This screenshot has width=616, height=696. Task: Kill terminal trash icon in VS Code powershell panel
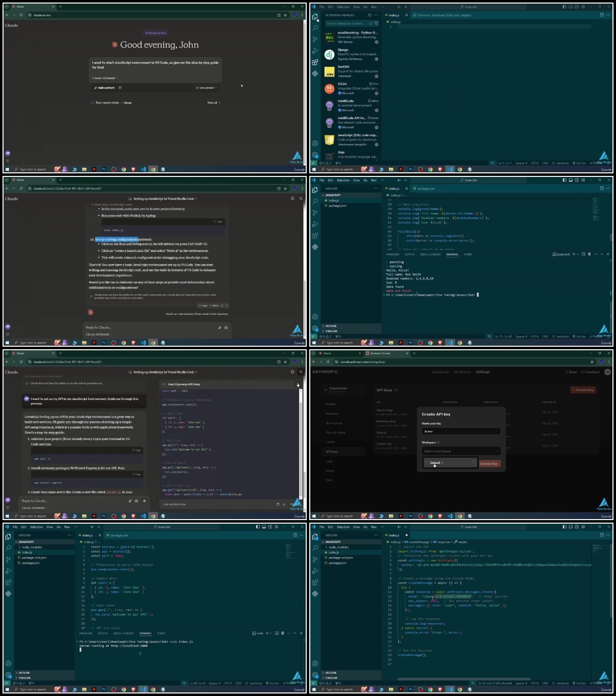[589, 254]
